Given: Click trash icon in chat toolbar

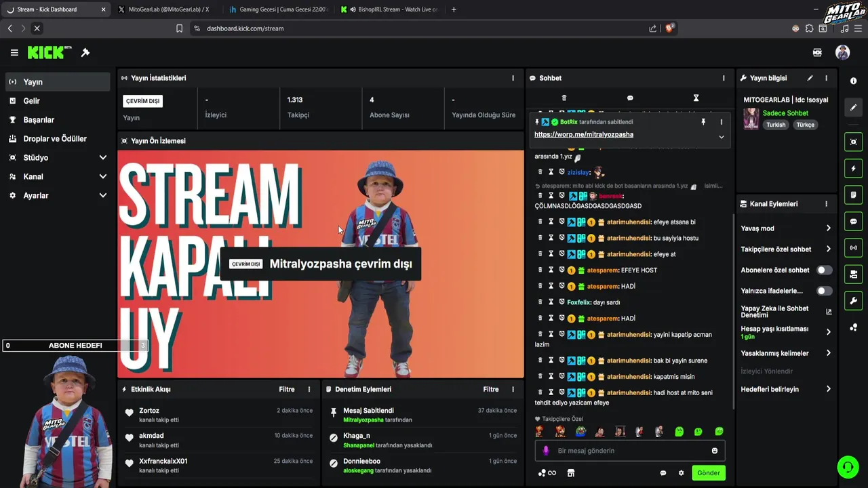Looking at the screenshot, I should (x=564, y=98).
